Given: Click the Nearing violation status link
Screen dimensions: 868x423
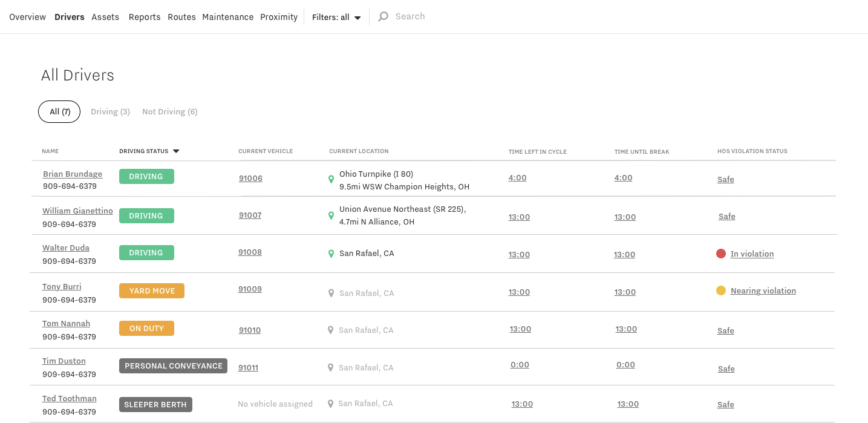Looking at the screenshot, I should (763, 291).
